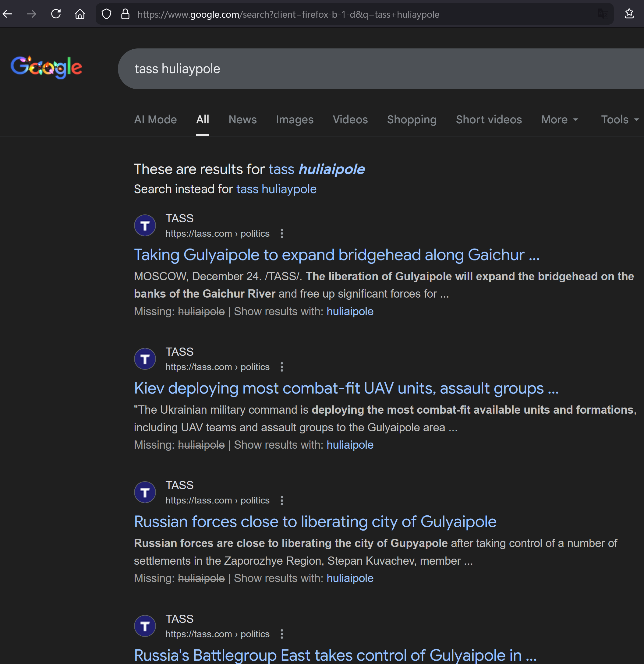This screenshot has height=664, width=644.
Task: Go to the browser home page
Action: tap(80, 14)
